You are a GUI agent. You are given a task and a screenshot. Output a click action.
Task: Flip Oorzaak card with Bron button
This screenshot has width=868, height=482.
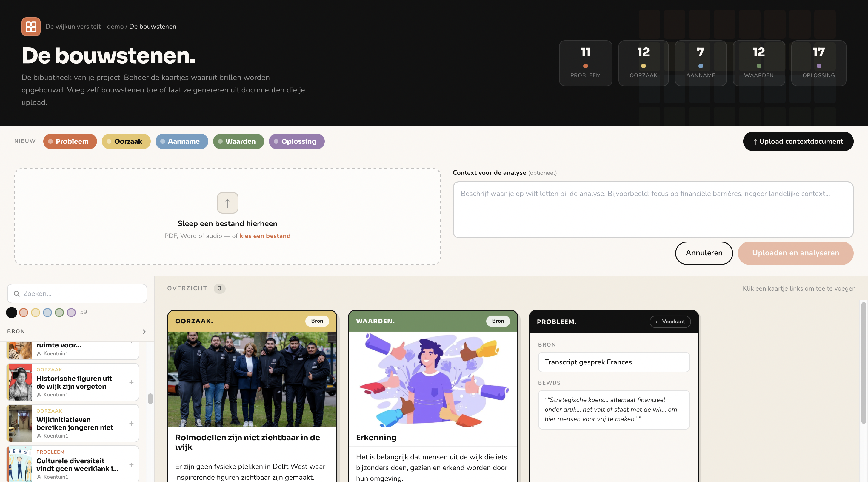tap(317, 321)
